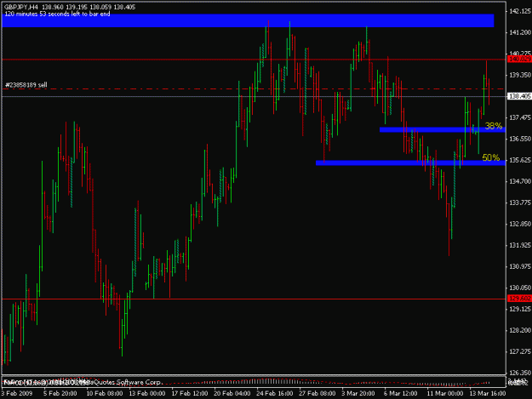
Task: Click the MetaQuotes Software Corp. text in indicator window
Action: (121, 382)
